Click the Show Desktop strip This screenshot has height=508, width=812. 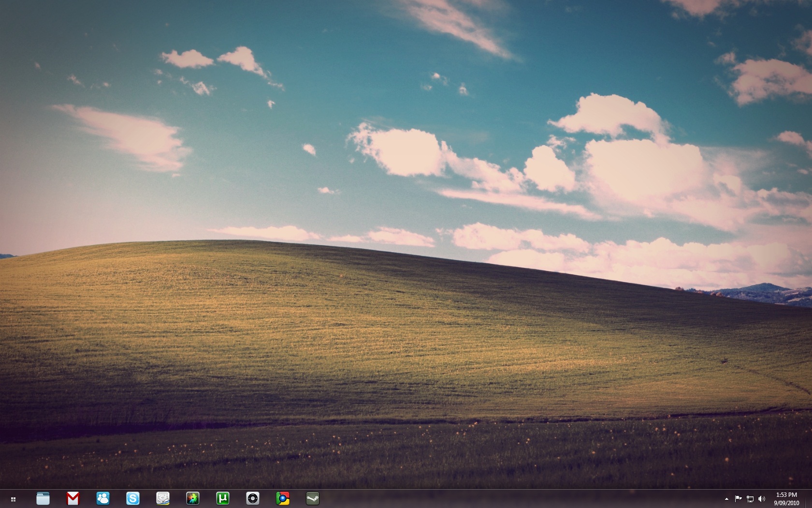click(x=809, y=499)
